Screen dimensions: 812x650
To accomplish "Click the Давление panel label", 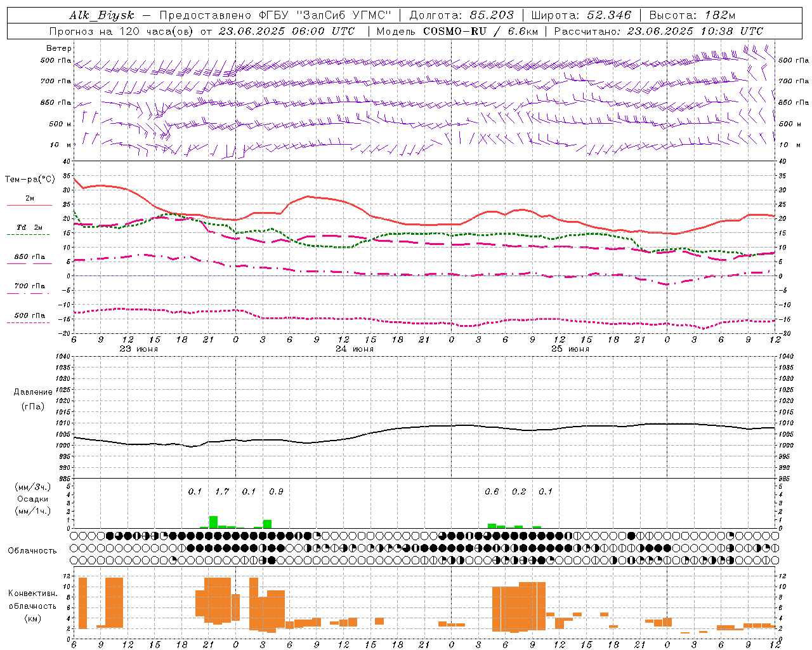I will 32,392.
